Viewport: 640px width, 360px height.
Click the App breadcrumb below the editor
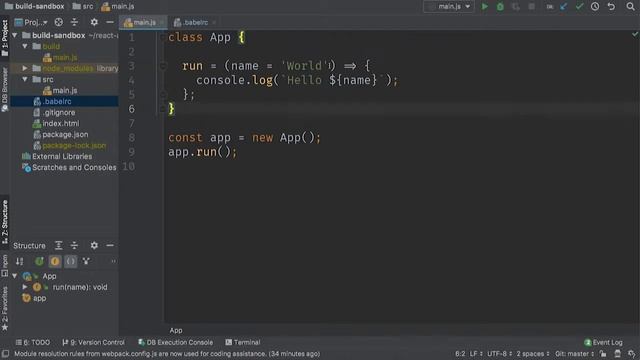click(x=176, y=331)
